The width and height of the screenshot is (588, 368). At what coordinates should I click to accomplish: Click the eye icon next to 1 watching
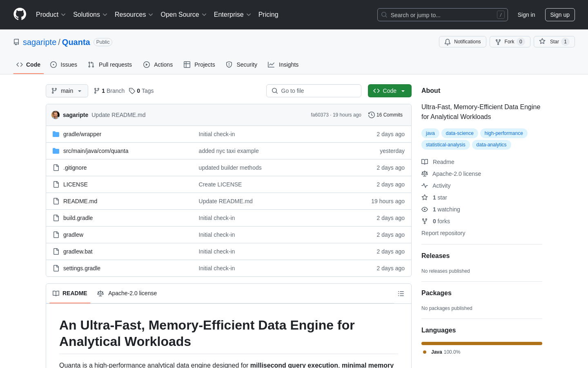(x=425, y=209)
